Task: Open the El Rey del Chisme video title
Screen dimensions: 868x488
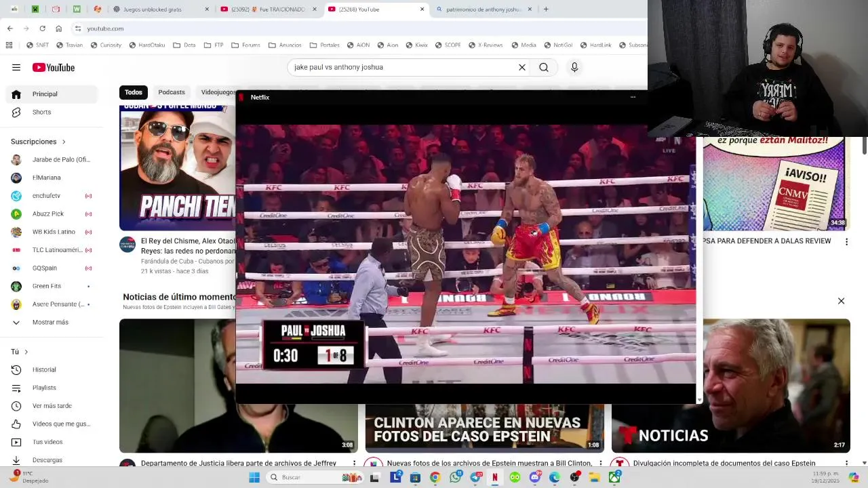Action: (x=188, y=245)
